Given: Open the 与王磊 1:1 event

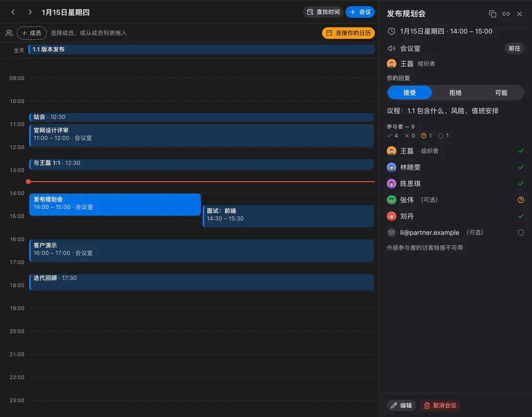Looking at the screenshot, I should (201, 164).
